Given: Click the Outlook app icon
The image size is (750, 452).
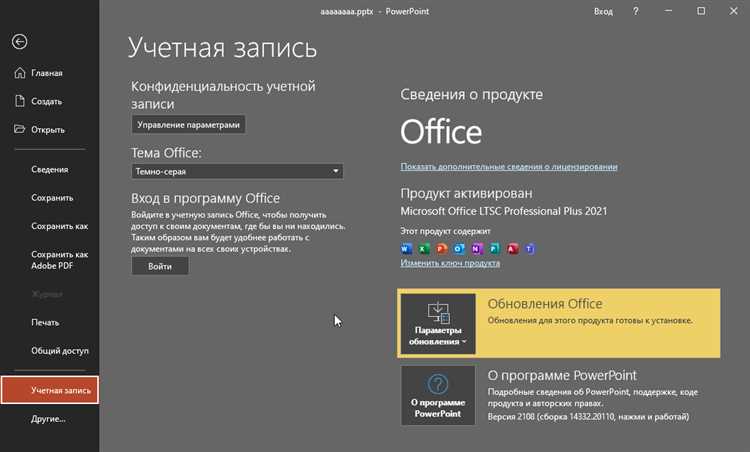Looking at the screenshot, I should 459,249.
